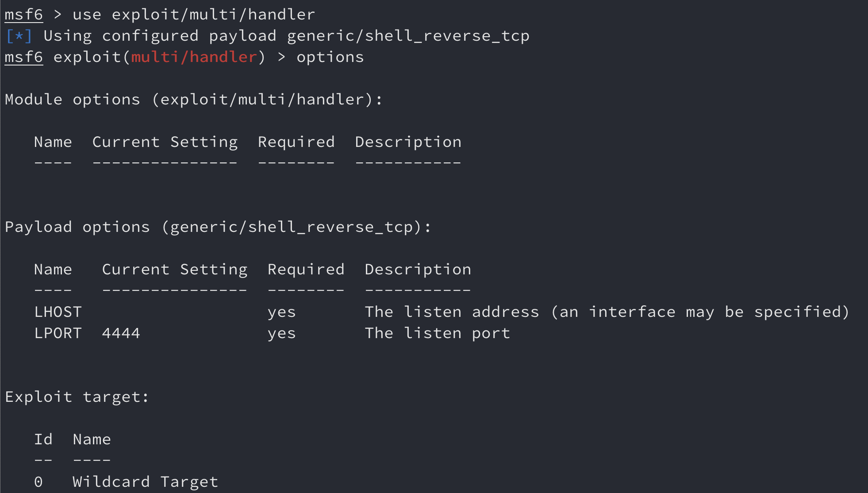The height and width of the screenshot is (493, 868).
Task: Click the msf6 prompt before exploit(multi/handler)
Action: [x=24, y=57]
